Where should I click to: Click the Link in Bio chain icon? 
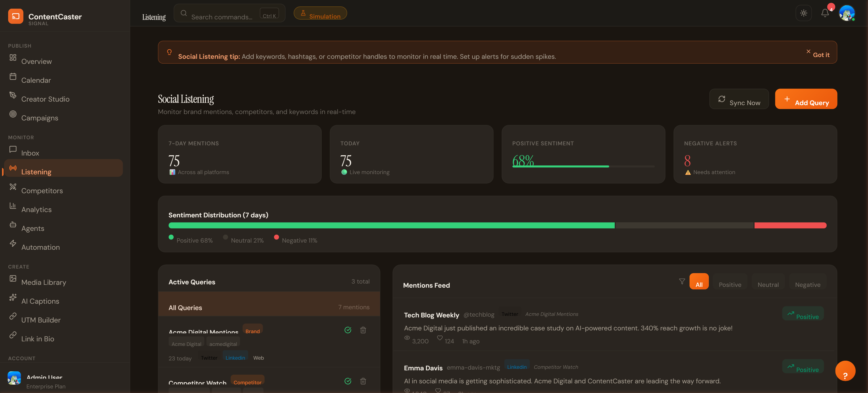(13, 335)
